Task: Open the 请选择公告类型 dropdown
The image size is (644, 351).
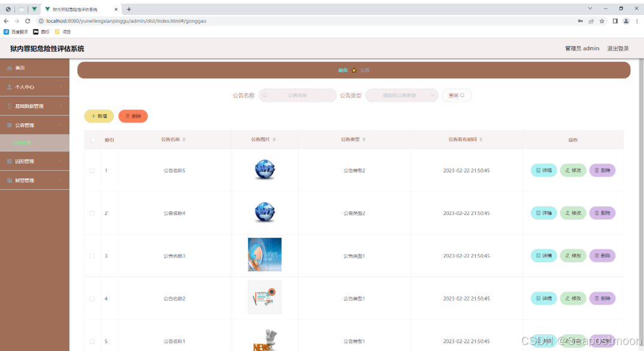Action: click(401, 95)
